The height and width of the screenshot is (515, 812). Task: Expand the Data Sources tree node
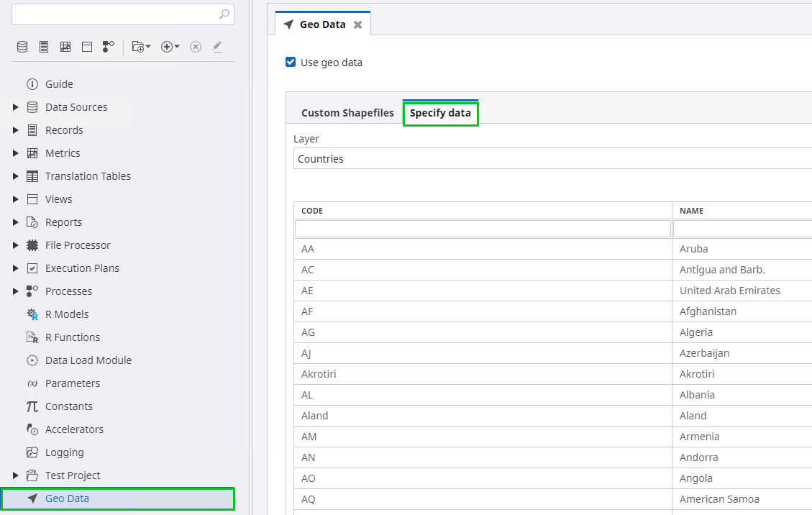click(x=16, y=107)
